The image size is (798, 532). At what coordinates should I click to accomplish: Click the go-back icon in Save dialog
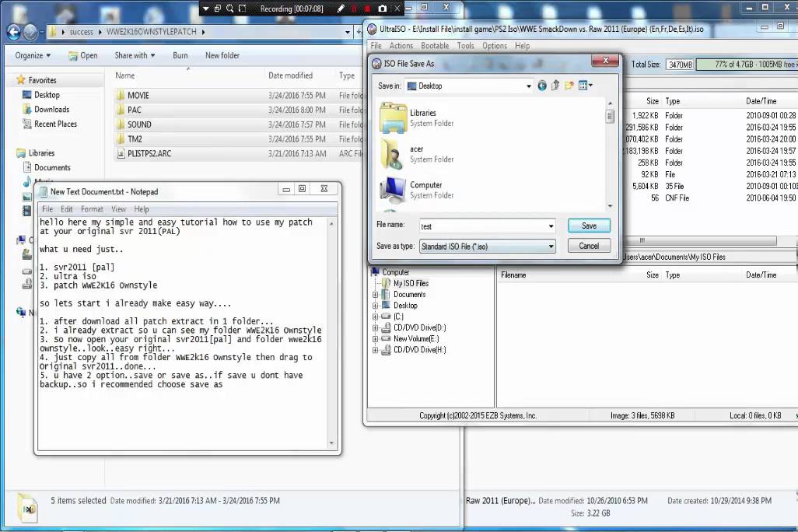(542, 86)
